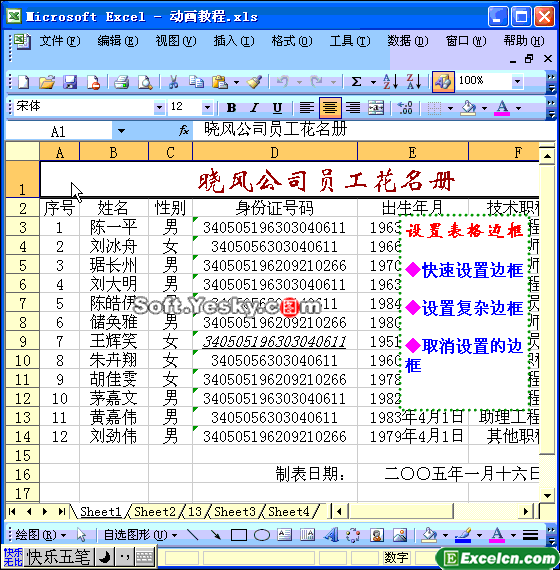Open the 格式 menu

coord(292,41)
